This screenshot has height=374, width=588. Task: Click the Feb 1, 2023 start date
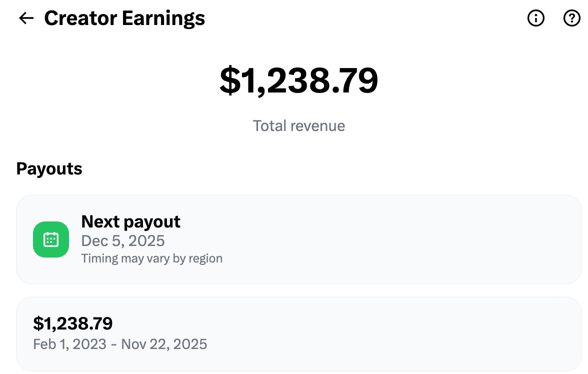click(69, 344)
